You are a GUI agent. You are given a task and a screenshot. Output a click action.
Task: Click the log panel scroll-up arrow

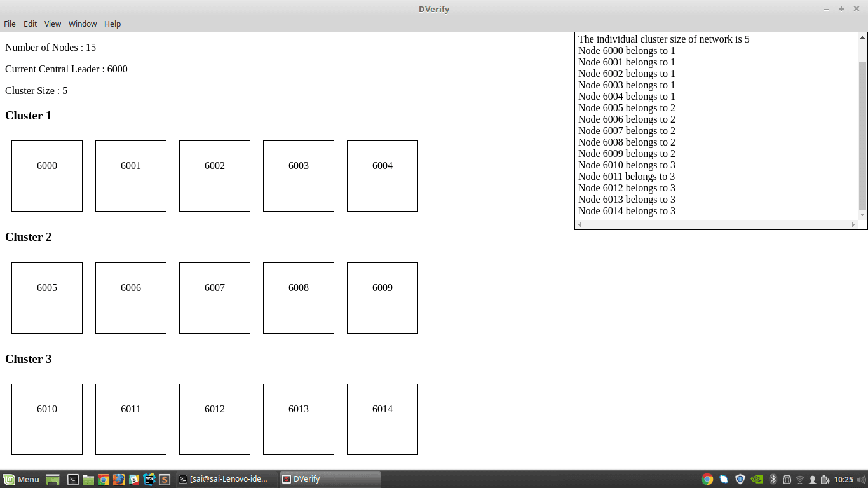click(862, 37)
